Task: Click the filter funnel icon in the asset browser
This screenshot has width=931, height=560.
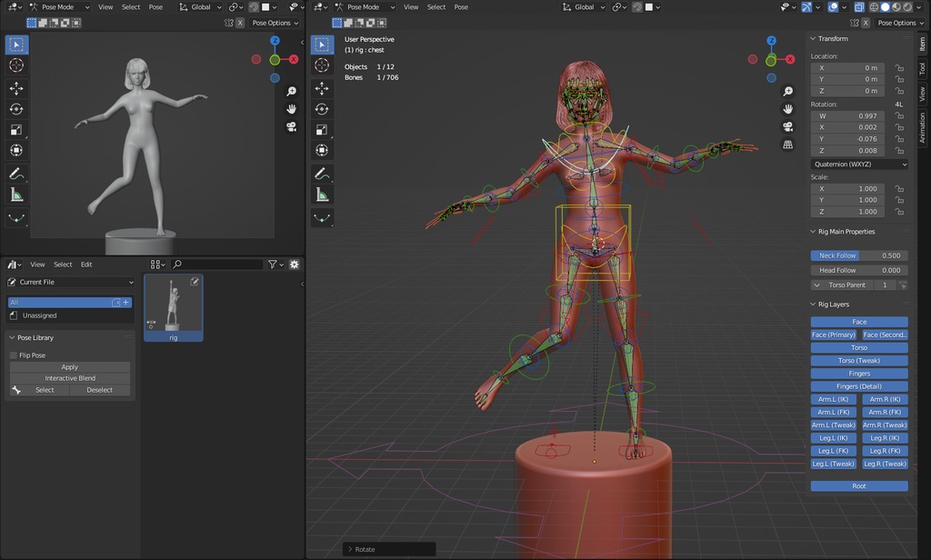Action: coord(274,264)
